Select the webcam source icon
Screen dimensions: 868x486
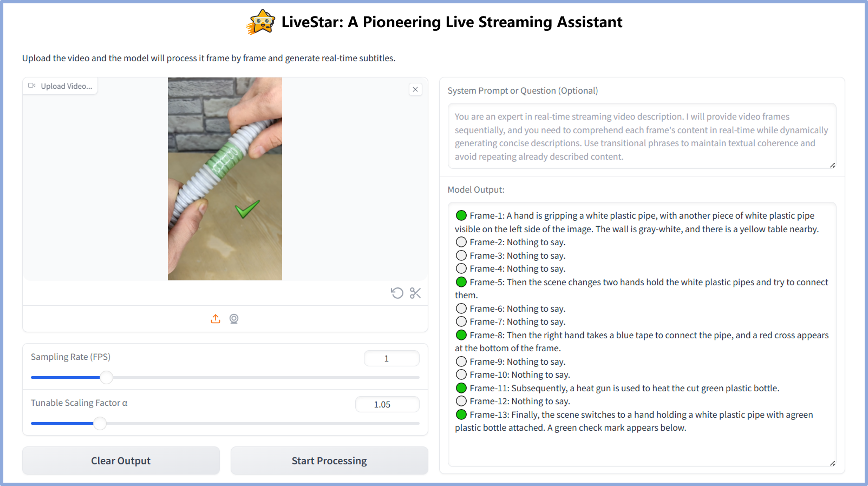coord(234,318)
